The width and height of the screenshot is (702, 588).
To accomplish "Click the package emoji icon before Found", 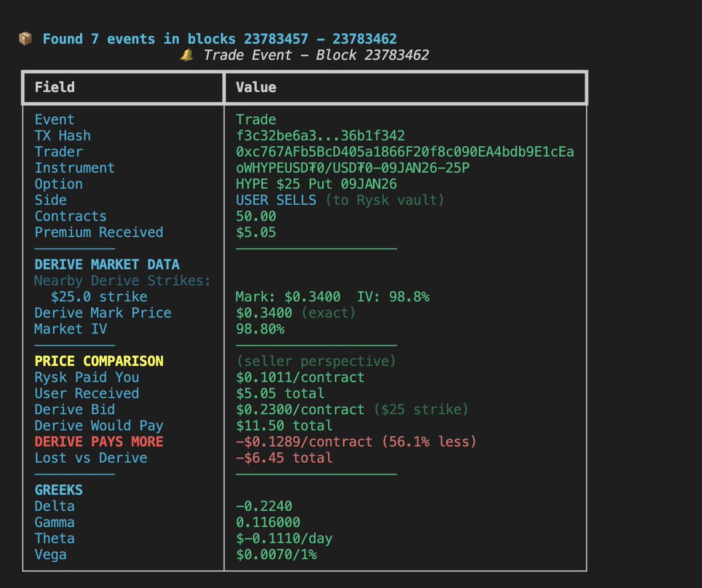I will click(25, 39).
